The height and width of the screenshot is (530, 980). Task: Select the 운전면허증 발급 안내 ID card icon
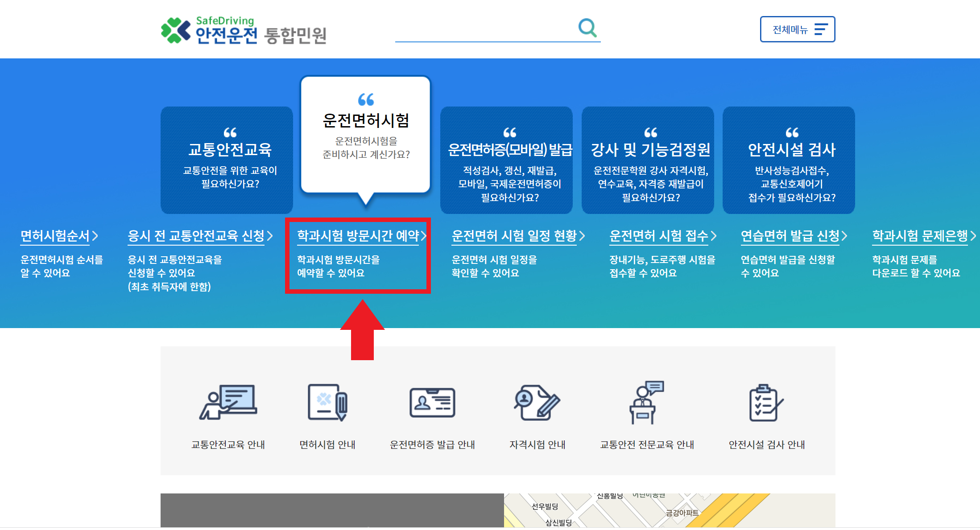tap(432, 403)
